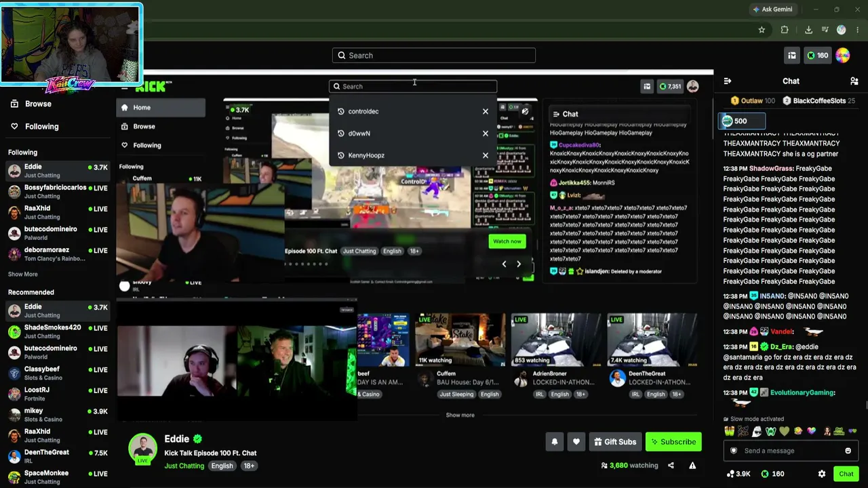Toggle following Eddie with the heart button
868x488 pixels.
576,442
